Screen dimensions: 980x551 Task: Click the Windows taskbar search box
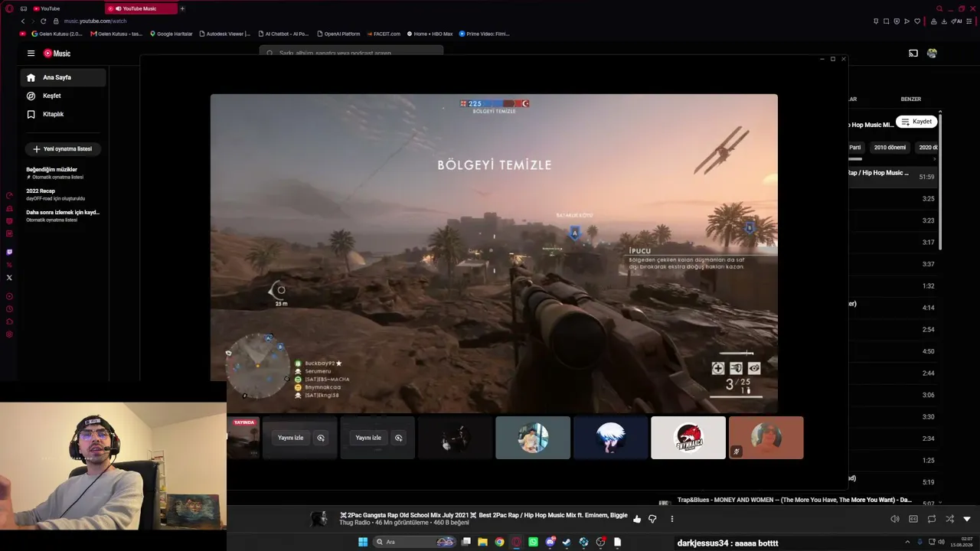pyautogui.click(x=415, y=542)
